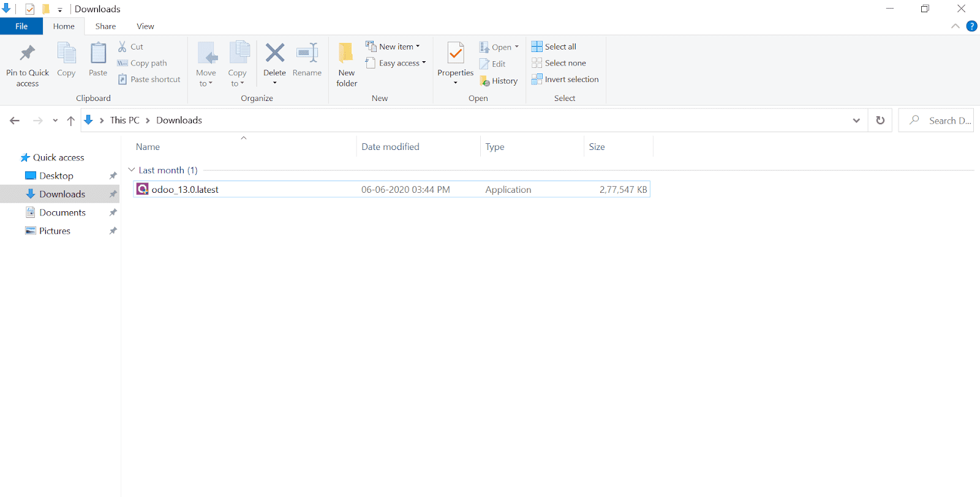980x497 pixels.
Task: Expand the Open button dropdown arrow
Action: [x=517, y=47]
